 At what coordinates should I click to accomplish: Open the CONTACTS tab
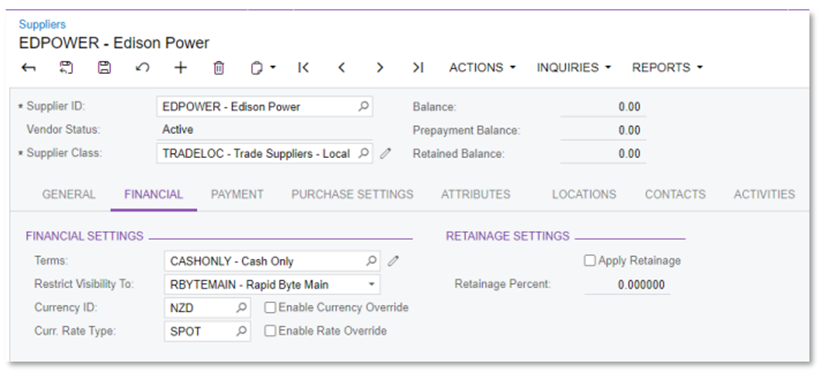[x=675, y=194]
